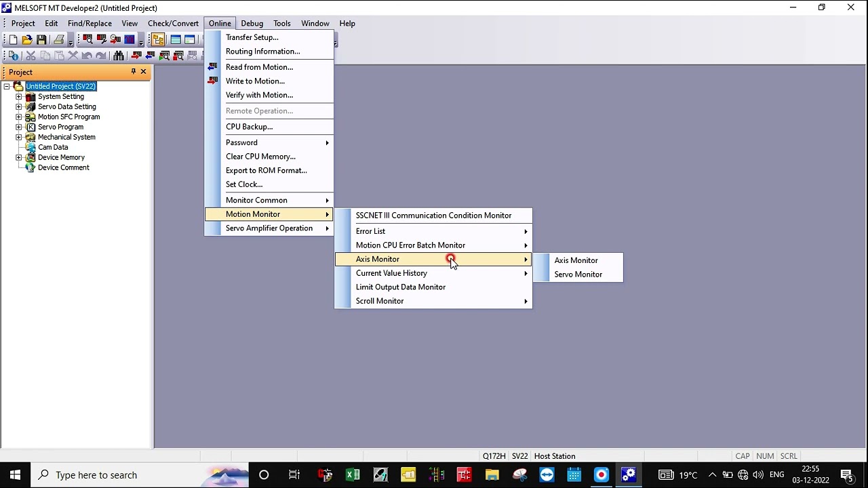The image size is (868, 488).
Task: Expand the System Setting node
Action: (x=19, y=96)
